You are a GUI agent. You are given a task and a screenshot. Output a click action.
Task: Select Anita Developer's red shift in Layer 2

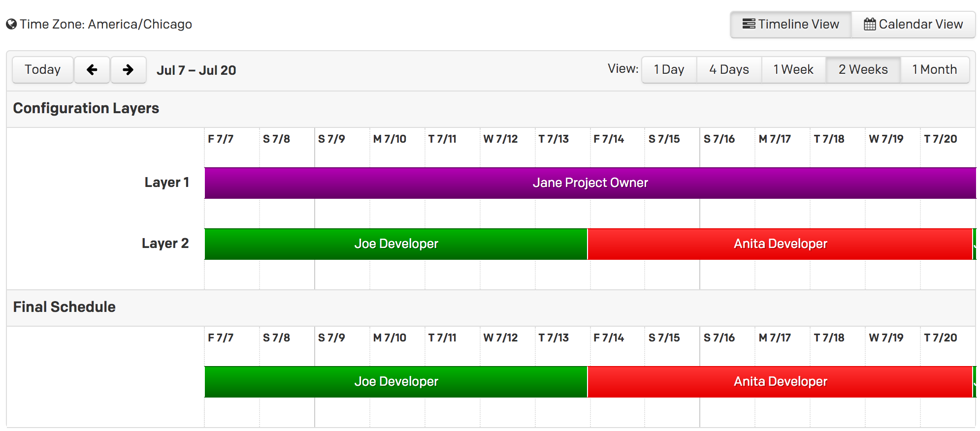pos(780,244)
